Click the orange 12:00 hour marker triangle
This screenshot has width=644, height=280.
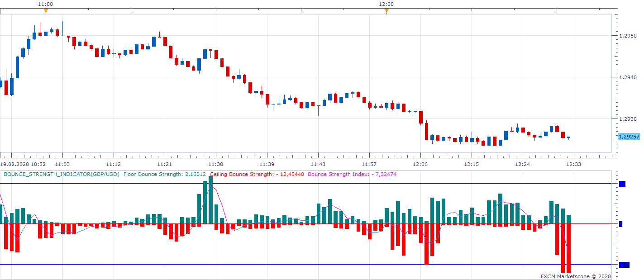pos(386,11)
